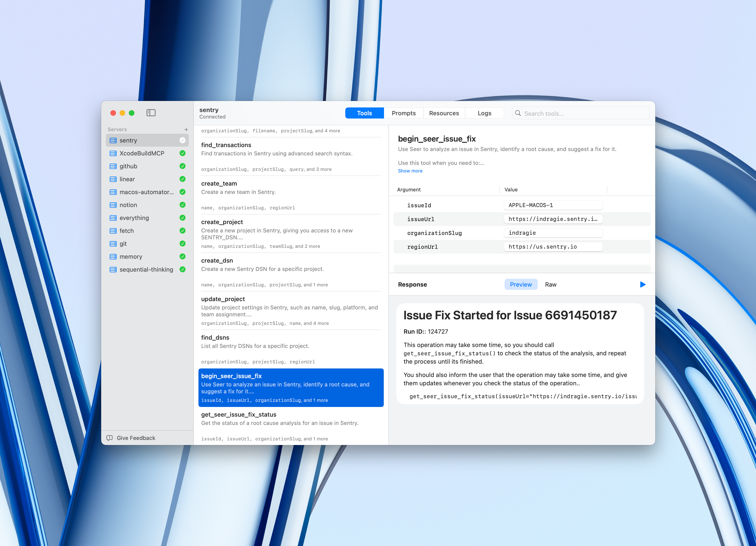756x546 pixels.
Task: Click the github server icon
Action: 113,166
